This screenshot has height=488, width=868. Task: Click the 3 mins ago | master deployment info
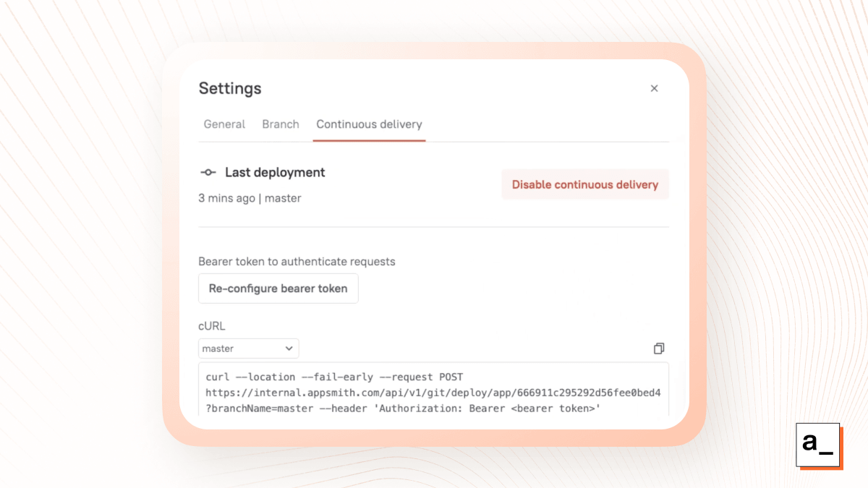pos(250,198)
